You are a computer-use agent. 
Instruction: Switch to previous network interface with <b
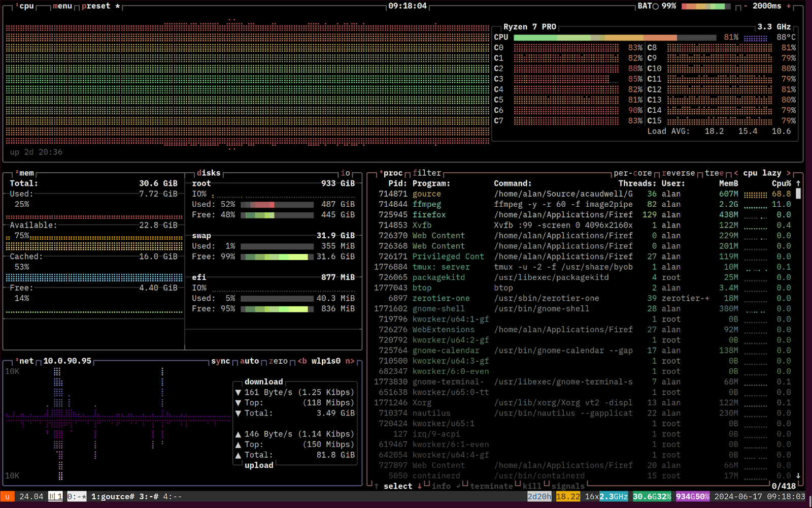coord(302,361)
